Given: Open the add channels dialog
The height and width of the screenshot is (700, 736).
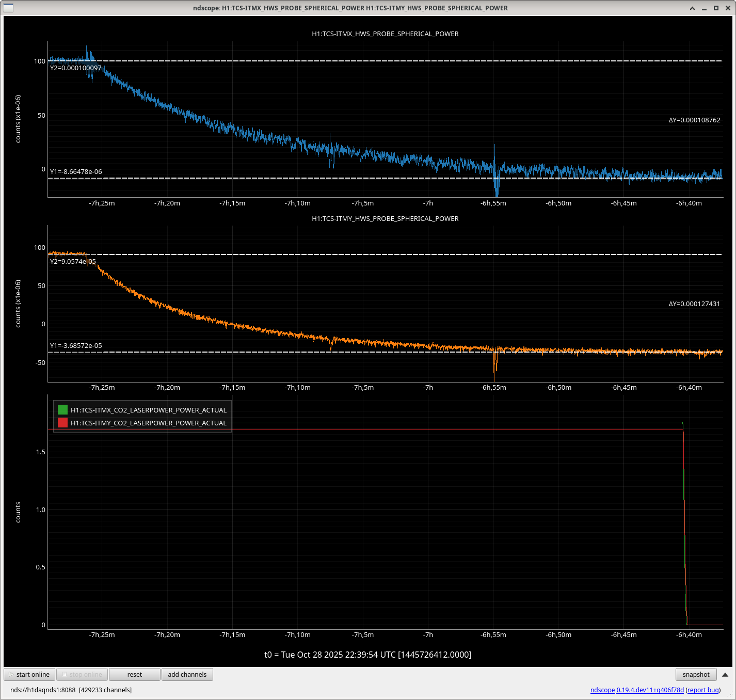Looking at the screenshot, I should [x=187, y=674].
